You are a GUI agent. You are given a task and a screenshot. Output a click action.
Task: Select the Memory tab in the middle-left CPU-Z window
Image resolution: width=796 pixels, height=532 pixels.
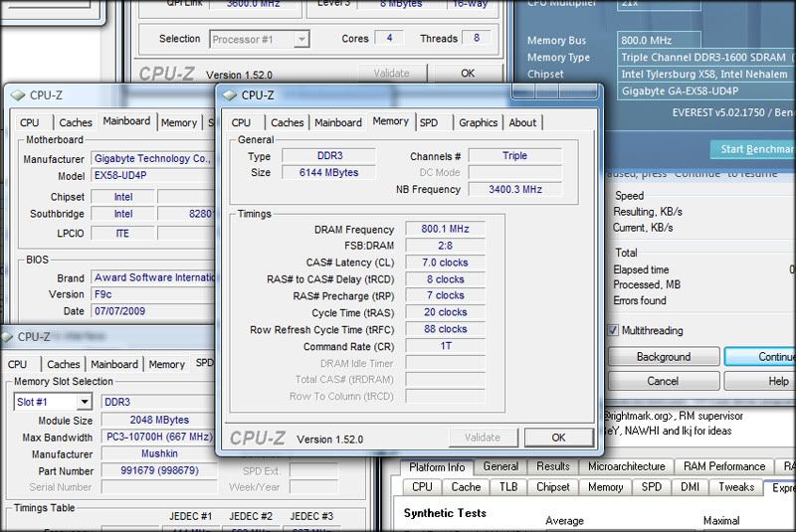click(179, 122)
